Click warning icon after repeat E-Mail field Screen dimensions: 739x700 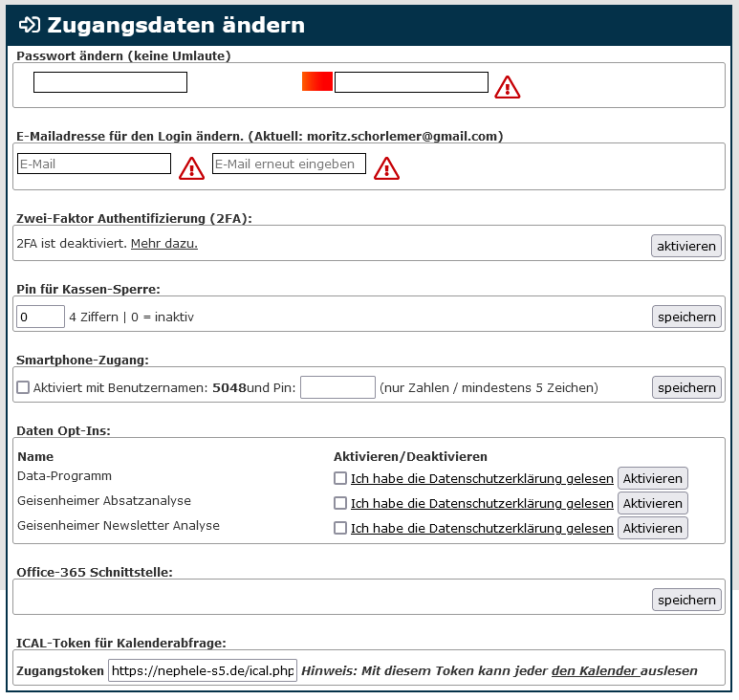click(x=386, y=169)
